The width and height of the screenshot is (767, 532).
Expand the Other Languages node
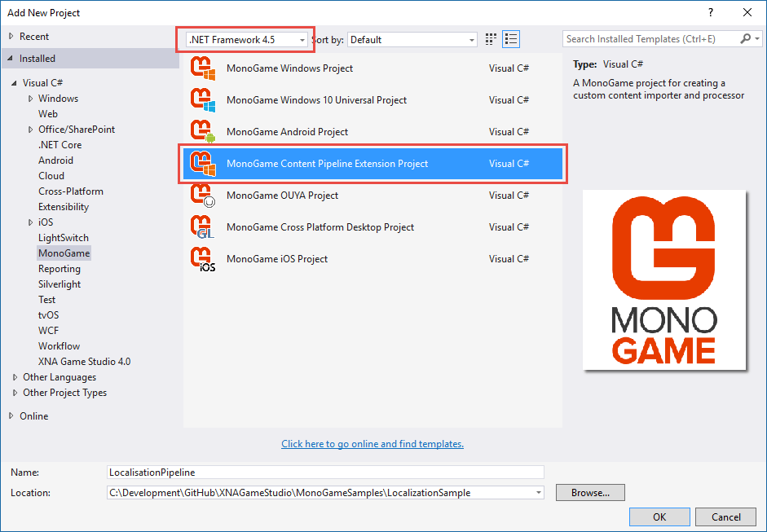(15, 377)
